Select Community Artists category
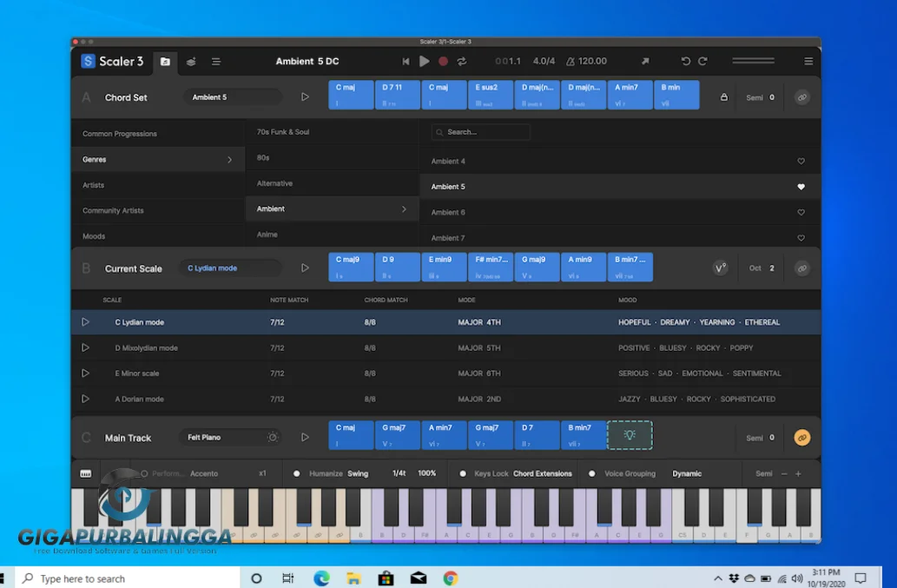897x588 pixels. click(158, 210)
